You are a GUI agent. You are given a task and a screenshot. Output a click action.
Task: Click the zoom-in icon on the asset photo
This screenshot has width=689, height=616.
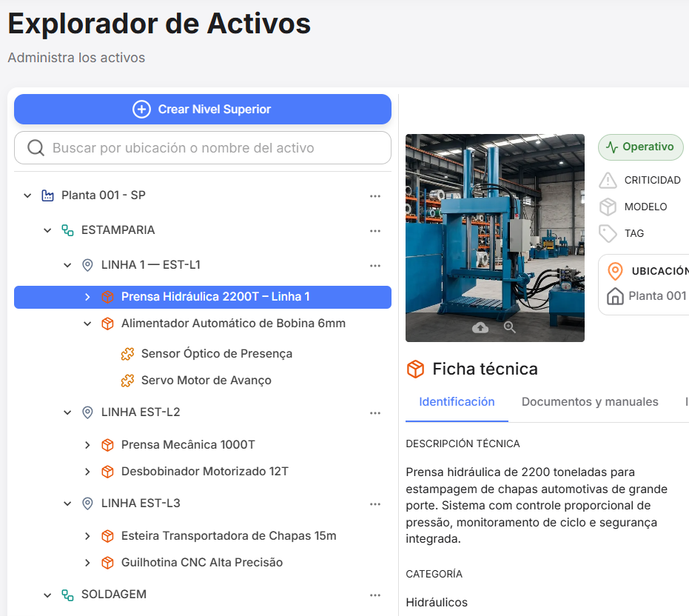pos(509,327)
